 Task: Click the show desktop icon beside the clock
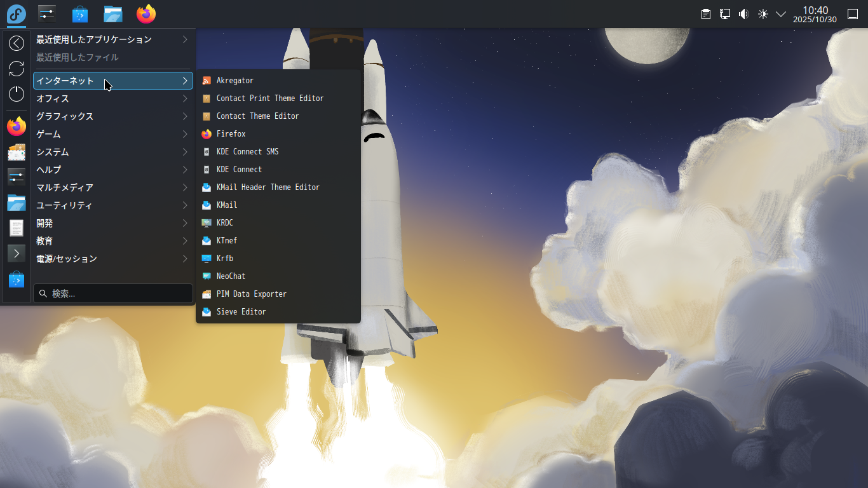click(853, 14)
